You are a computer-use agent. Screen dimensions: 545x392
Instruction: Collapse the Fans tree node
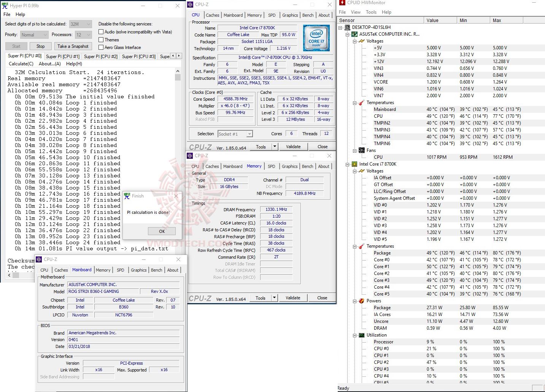[x=355, y=150]
